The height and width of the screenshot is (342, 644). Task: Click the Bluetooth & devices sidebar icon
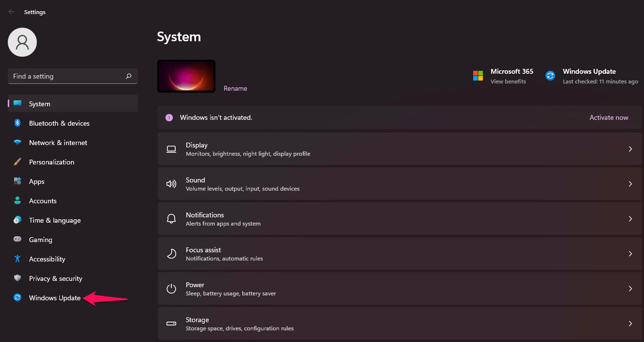[x=17, y=123]
